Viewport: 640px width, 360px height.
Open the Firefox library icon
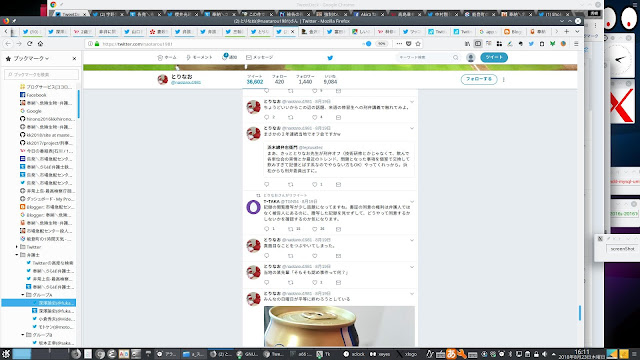point(467,44)
